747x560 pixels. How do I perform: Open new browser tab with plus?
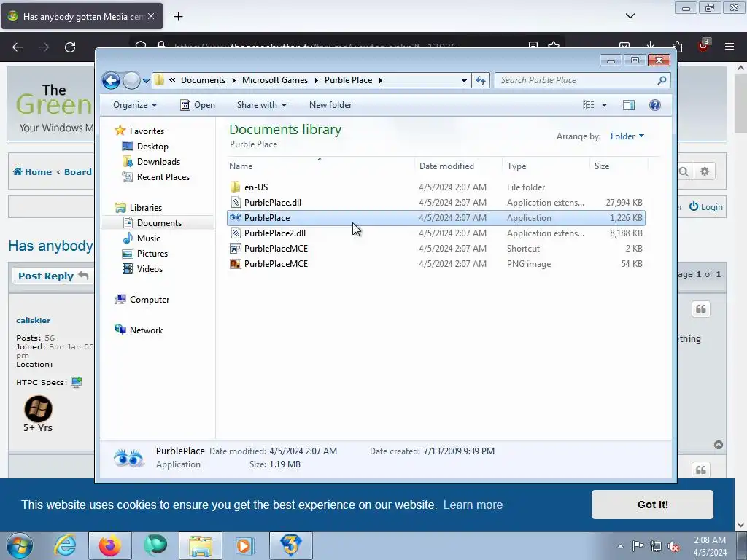pyautogui.click(x=178, y=17)
